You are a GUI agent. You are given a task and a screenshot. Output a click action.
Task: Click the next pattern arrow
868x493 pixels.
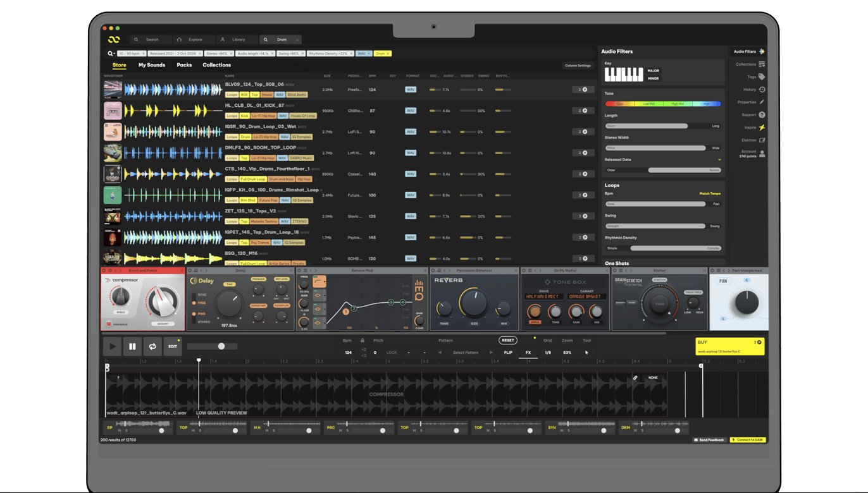click(491, 353)
